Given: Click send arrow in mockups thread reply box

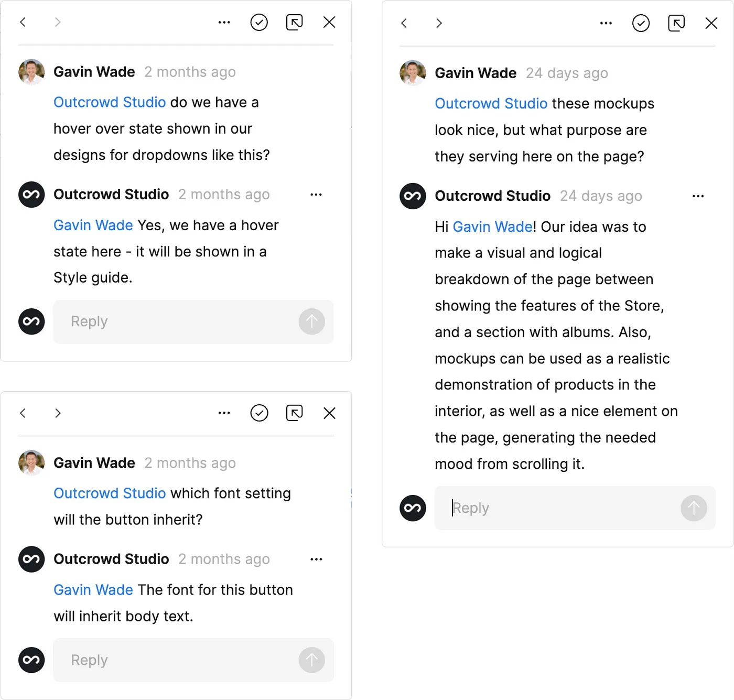Looking at the screenshot, I should 693,508.
